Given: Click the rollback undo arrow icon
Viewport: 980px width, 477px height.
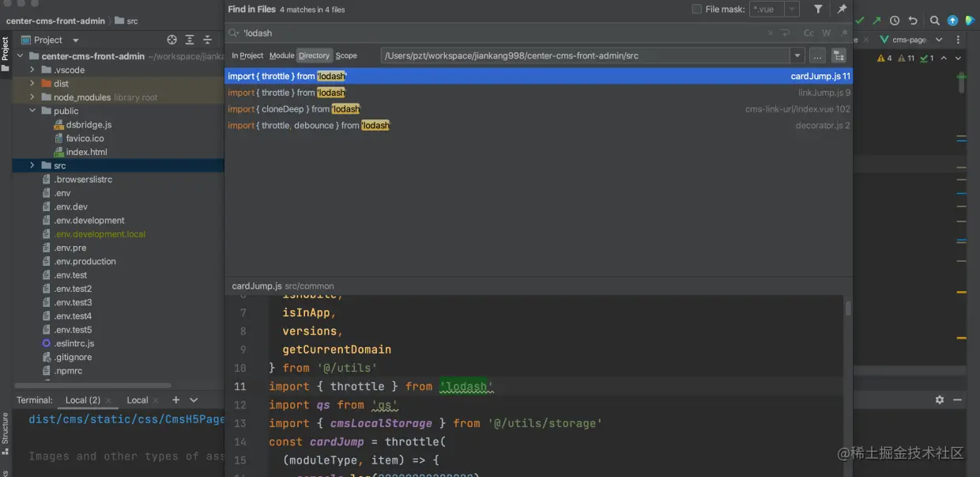Looking at the screenshot, I should click(913, 21).
